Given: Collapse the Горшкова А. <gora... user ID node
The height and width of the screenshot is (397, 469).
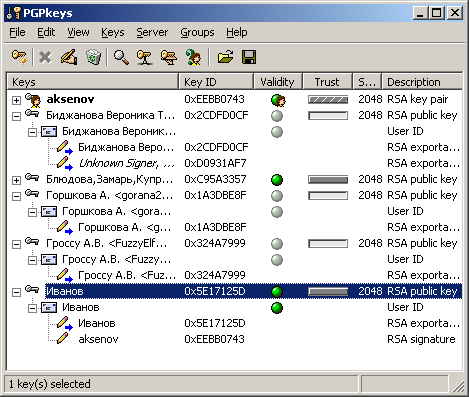Looking at the screenshot, I should [x=32, y=212].
